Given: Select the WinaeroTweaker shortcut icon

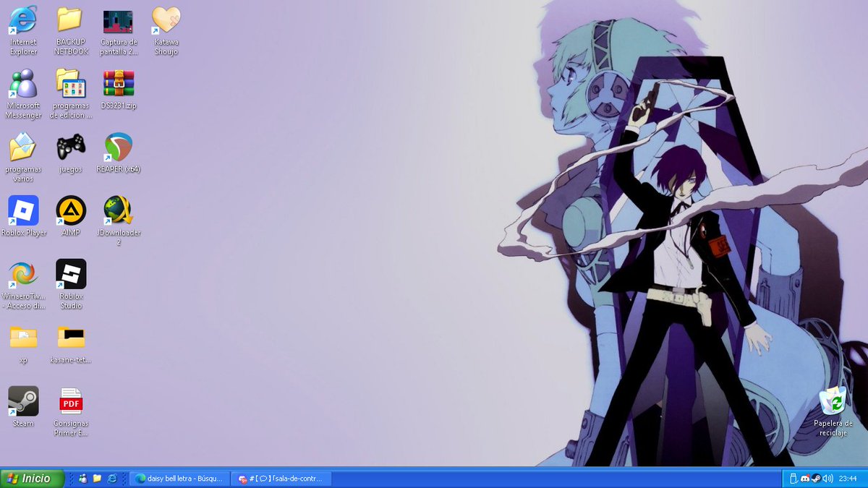Looking at the screenshot, I should click(23, 285).
